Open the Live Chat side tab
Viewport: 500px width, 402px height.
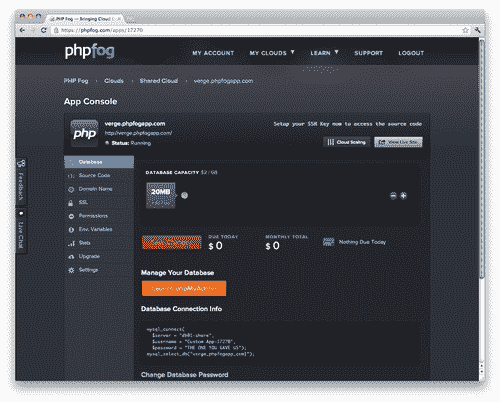pyautogui.click(x=21, y=231)
